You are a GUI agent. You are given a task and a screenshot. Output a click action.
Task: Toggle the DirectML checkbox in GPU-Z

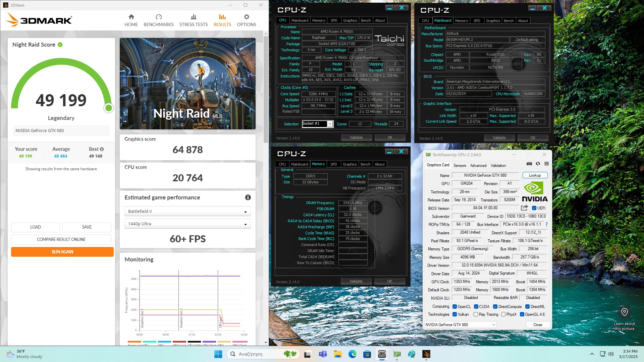click(527, 307)
